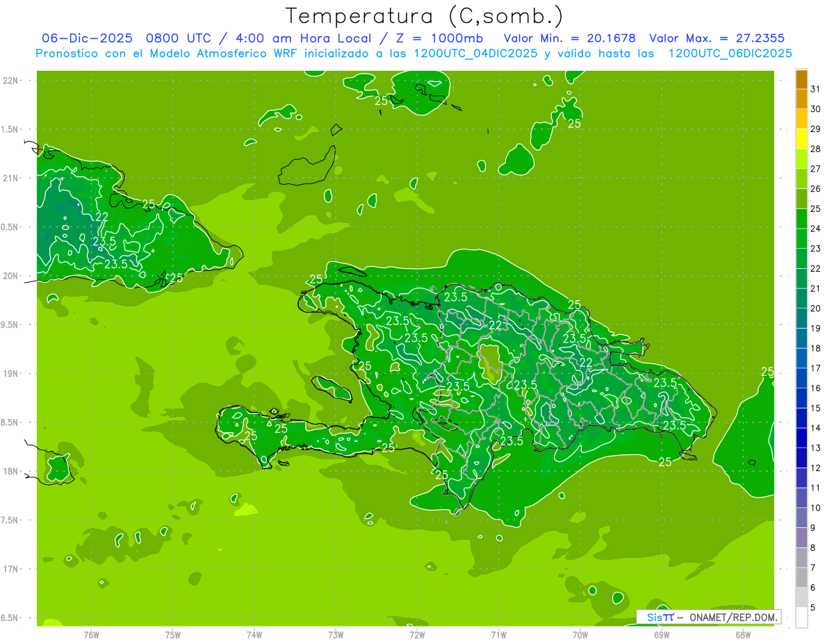Viewport: 834px width, 644px height.
Task: Click the '75W' longitude label
Action: pyautogui.click(x=173, y=634)
